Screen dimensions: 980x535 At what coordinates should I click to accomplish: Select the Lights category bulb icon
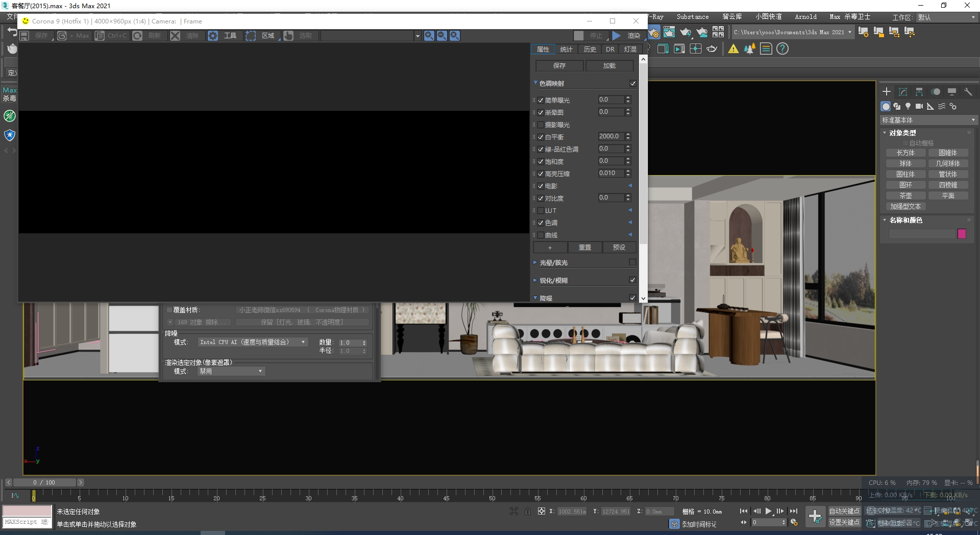[x=908, y=106]
